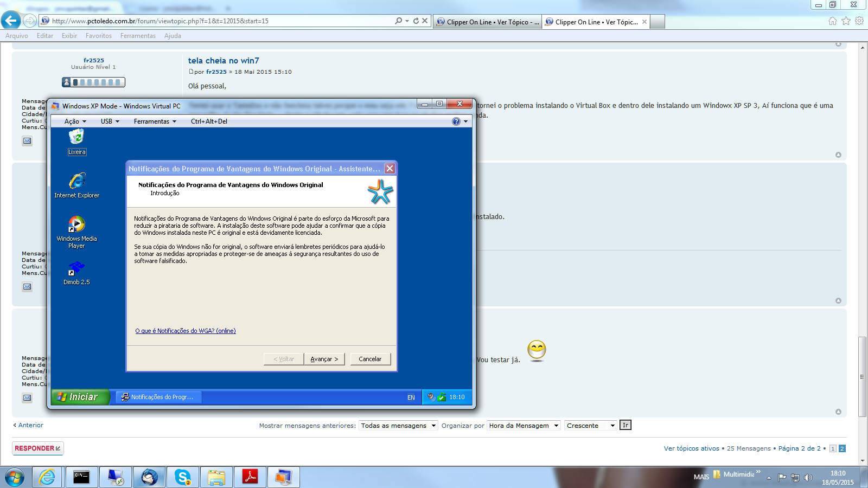
Task: Send Ctrl+Alt+Del to the virtual machine
Action: [209, 121]
